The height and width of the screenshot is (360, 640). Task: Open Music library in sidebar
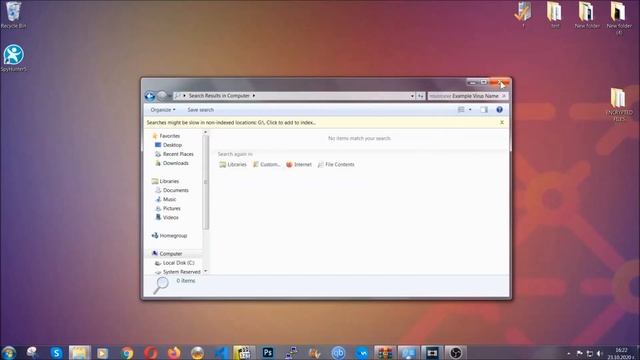point(165,199)
